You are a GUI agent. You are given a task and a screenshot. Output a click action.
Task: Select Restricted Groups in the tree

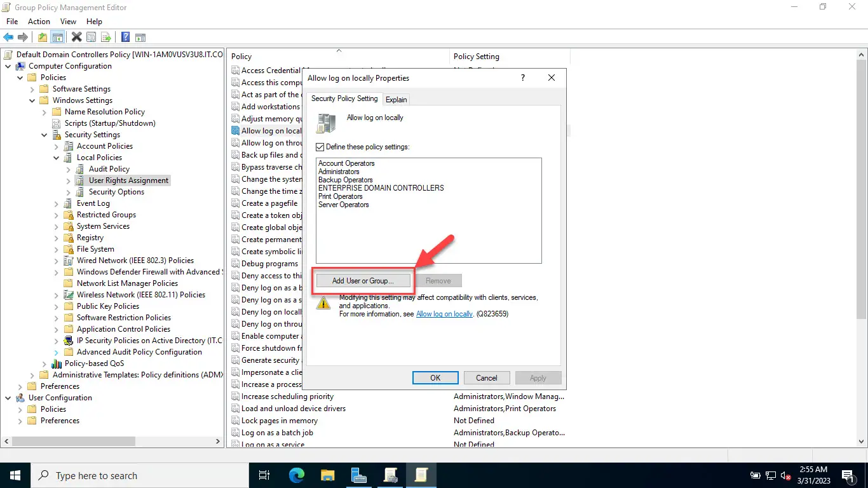(106, 215)
